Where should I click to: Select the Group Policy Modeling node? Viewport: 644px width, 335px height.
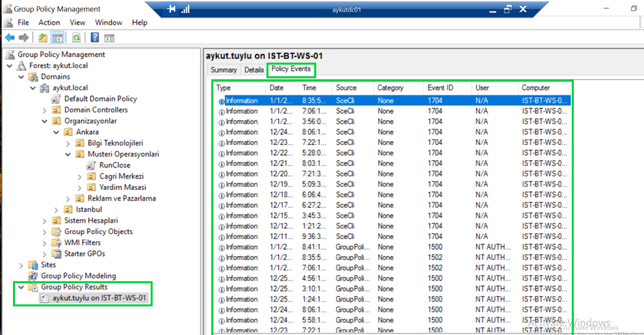(x=78, y=276)
